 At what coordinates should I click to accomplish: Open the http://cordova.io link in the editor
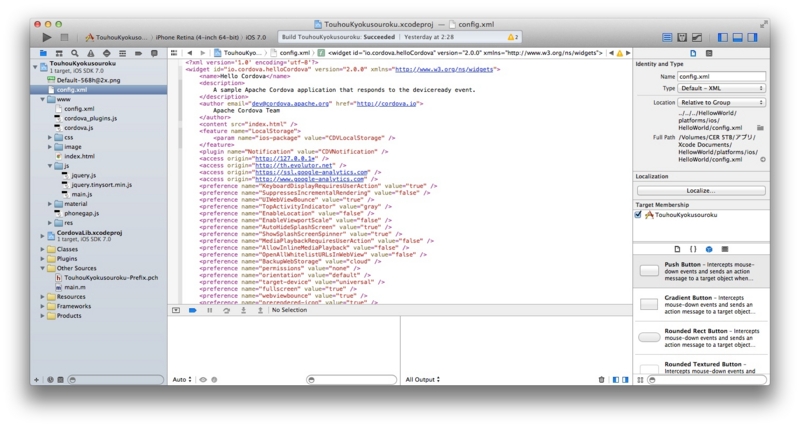(x=386, y=104)
